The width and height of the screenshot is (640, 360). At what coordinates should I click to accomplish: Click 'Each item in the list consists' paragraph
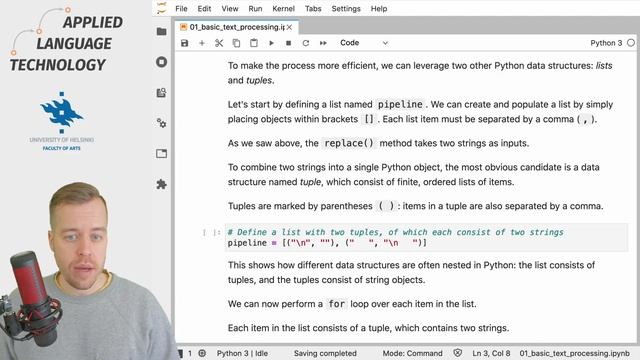tap(368, 328)
